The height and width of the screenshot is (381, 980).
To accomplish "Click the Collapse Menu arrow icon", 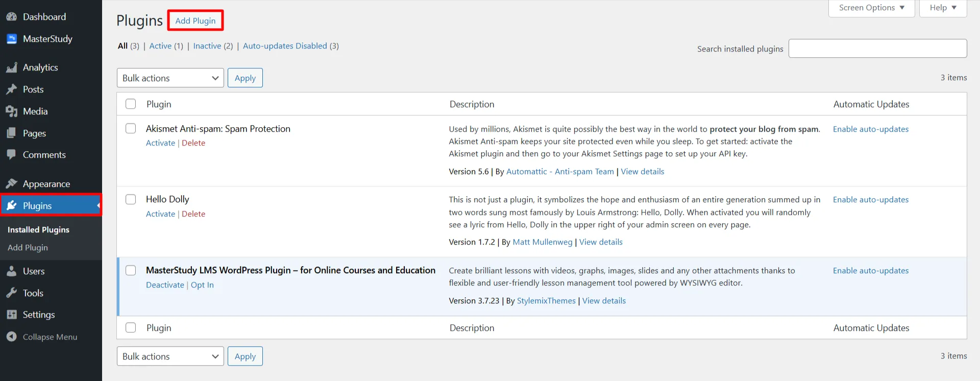I will (12, 337).
